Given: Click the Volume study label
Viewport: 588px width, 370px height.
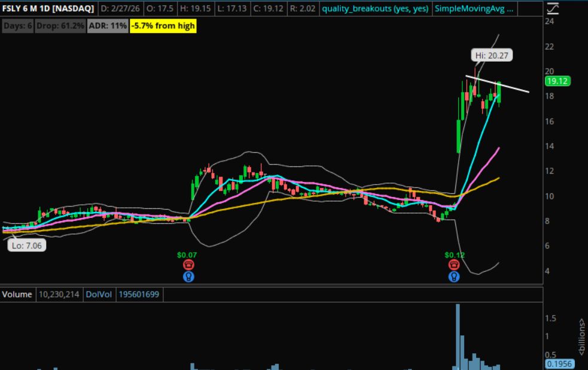Looking at the screenshot, I should (x=17, y=295).
